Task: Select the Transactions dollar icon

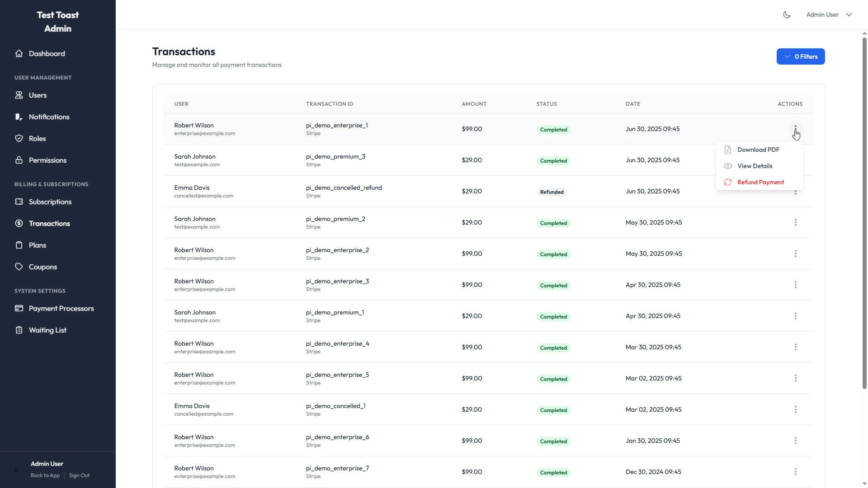Action: 19,223
